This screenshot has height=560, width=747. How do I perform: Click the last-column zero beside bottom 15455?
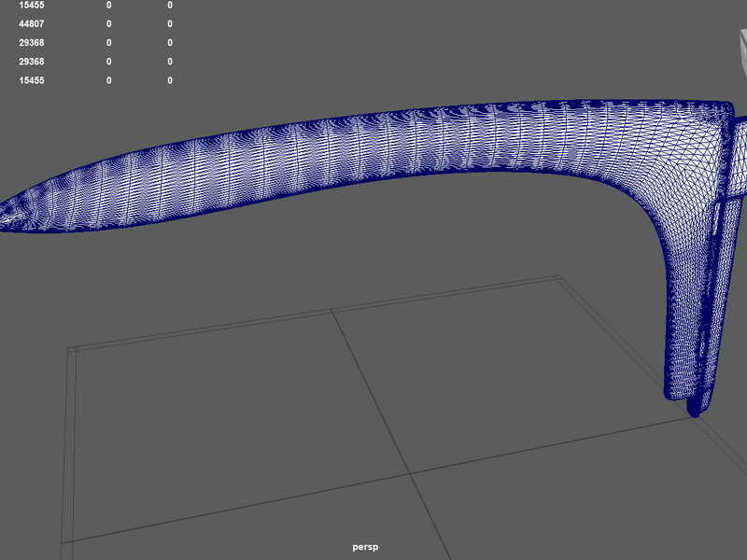click(x=170, y=80)
